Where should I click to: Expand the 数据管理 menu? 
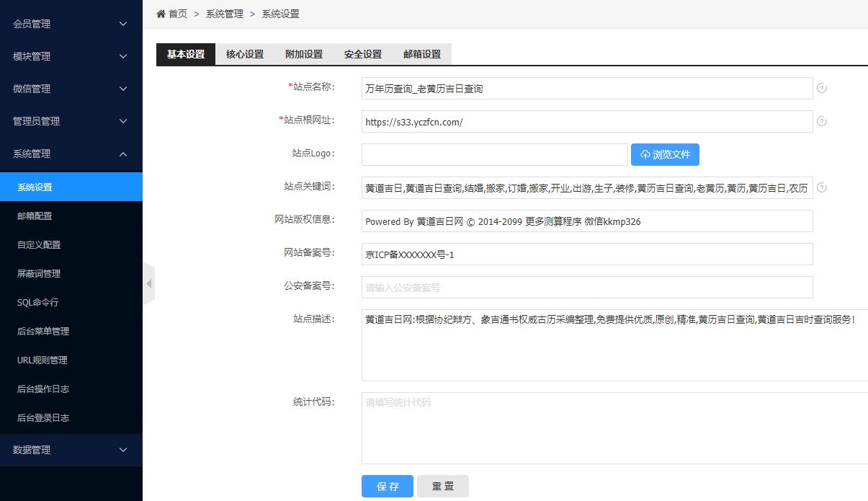pos(71,450)
